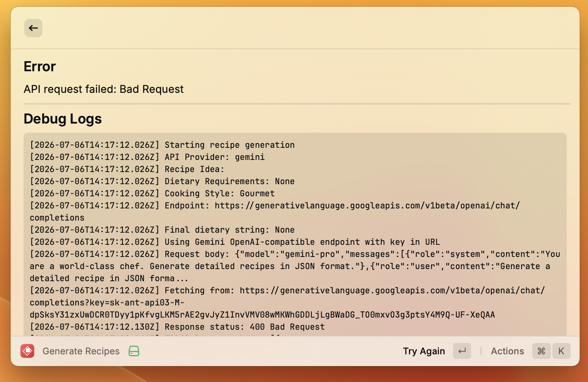Click the API key string starting with dpSksY31
The width and height of the screenshot is (588, 382).
(x=263, y=315)
